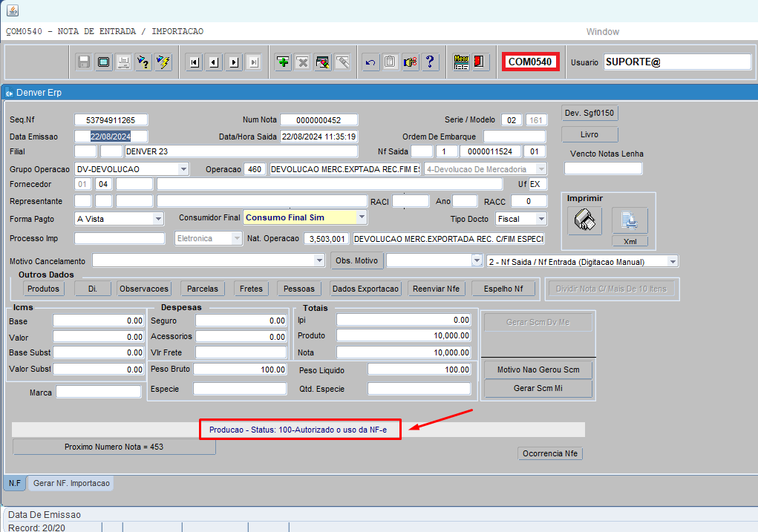Open Observacoes button
758x532 pixels.
144,289
